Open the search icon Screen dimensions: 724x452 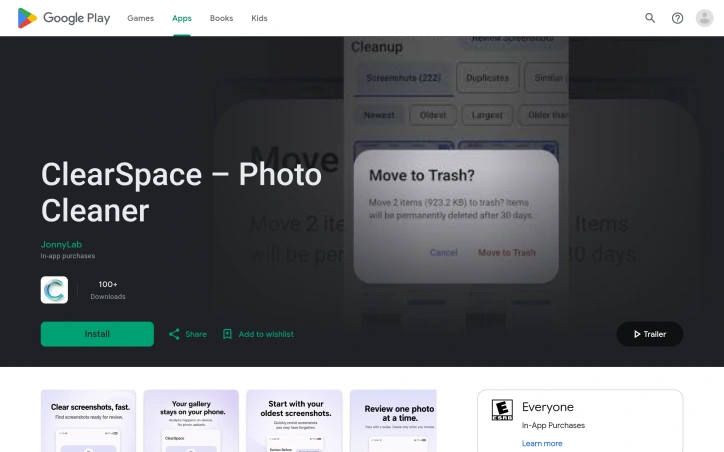click(650, 18)
